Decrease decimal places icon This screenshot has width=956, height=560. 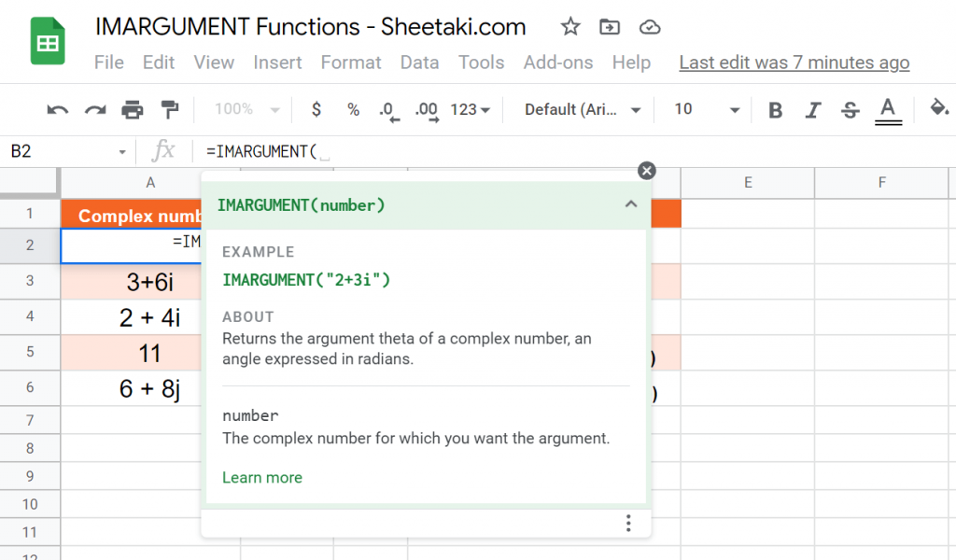(x=388, y=109)
